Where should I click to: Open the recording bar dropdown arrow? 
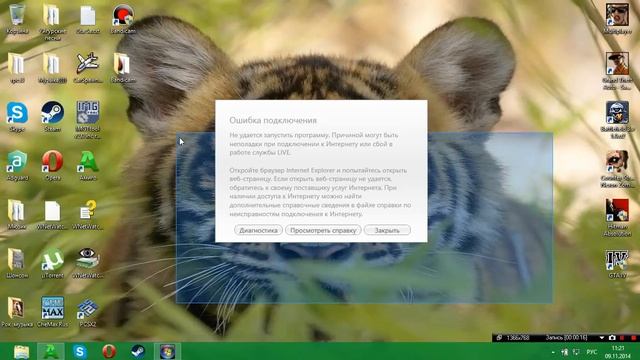[602, 338]
